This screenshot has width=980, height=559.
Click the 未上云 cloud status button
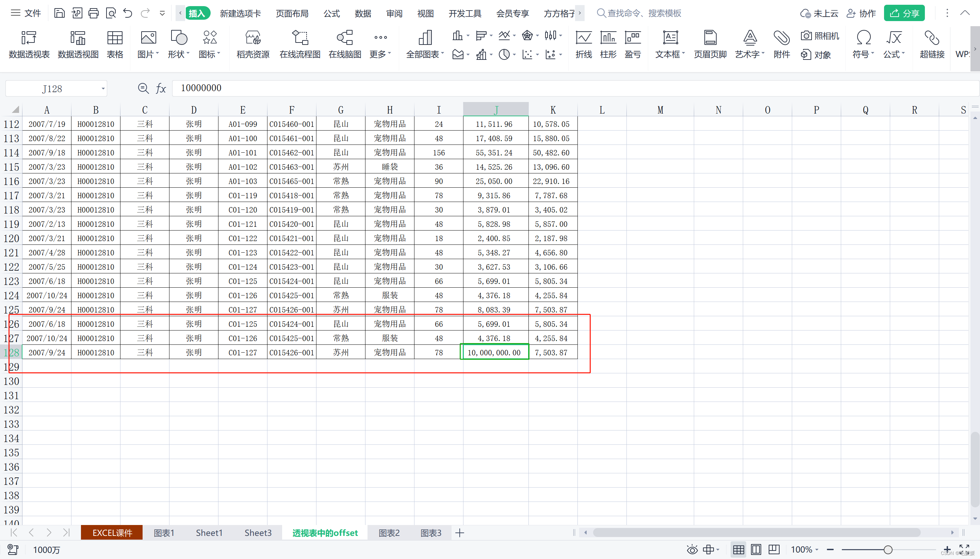point(819,14)
